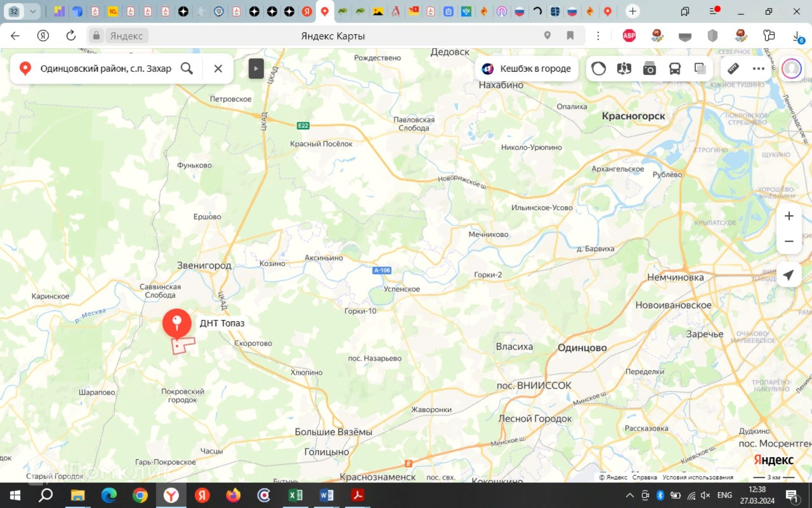This screenshot has width=812, height=508.
Task: Open more tools three-dot menu
Action: point(758,69)
